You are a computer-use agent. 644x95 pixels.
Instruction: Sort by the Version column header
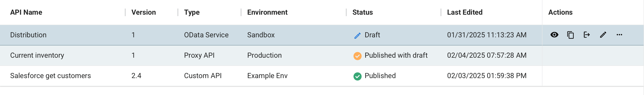click(143, 12)
